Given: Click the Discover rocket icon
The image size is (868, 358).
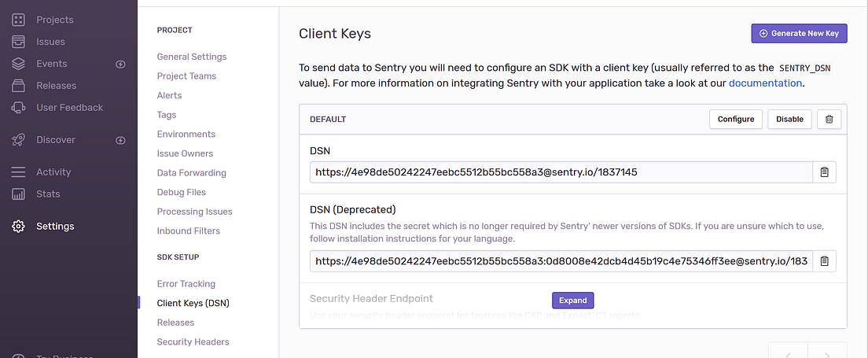Looking at the screenshot, I should 19,140.
